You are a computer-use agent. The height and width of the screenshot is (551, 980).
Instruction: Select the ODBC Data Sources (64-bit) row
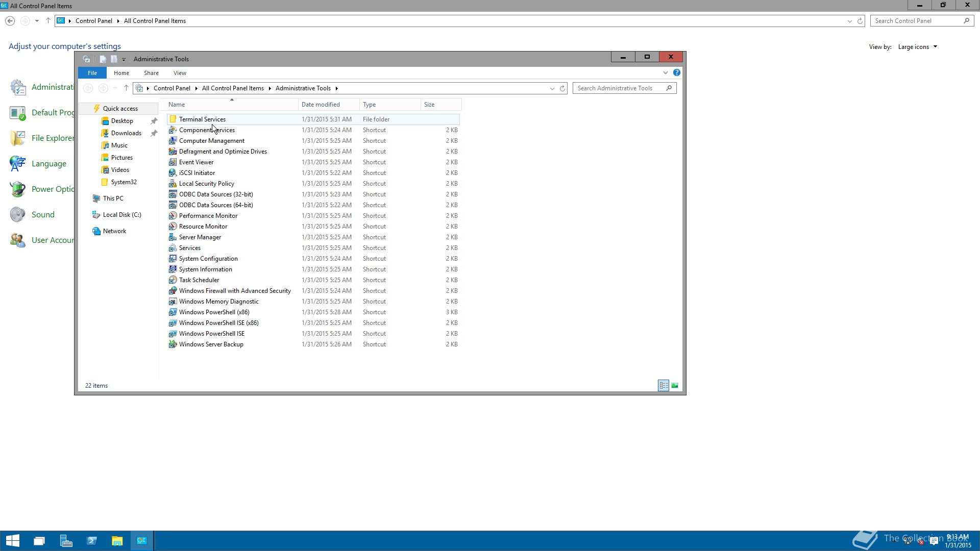coord(313,205)
